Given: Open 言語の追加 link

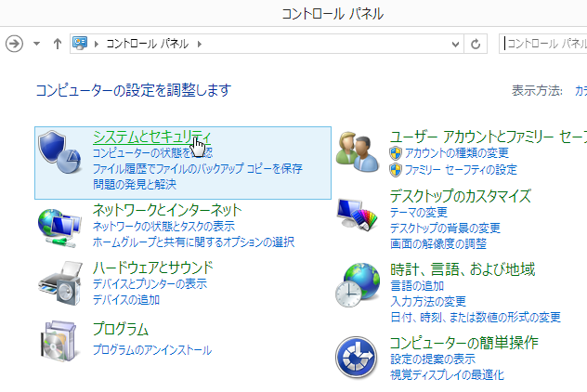Looking at the screenshot, I should [x=417, y=286].
